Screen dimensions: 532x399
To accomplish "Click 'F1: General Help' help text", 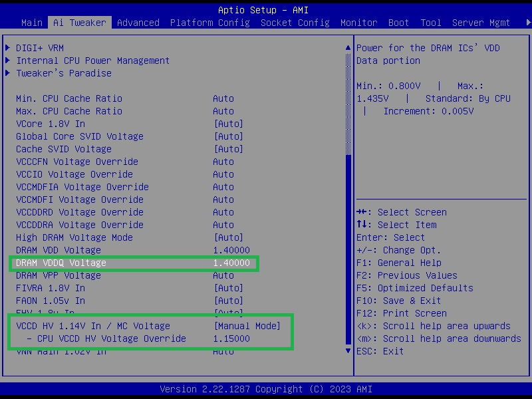I will click(398, 263).
